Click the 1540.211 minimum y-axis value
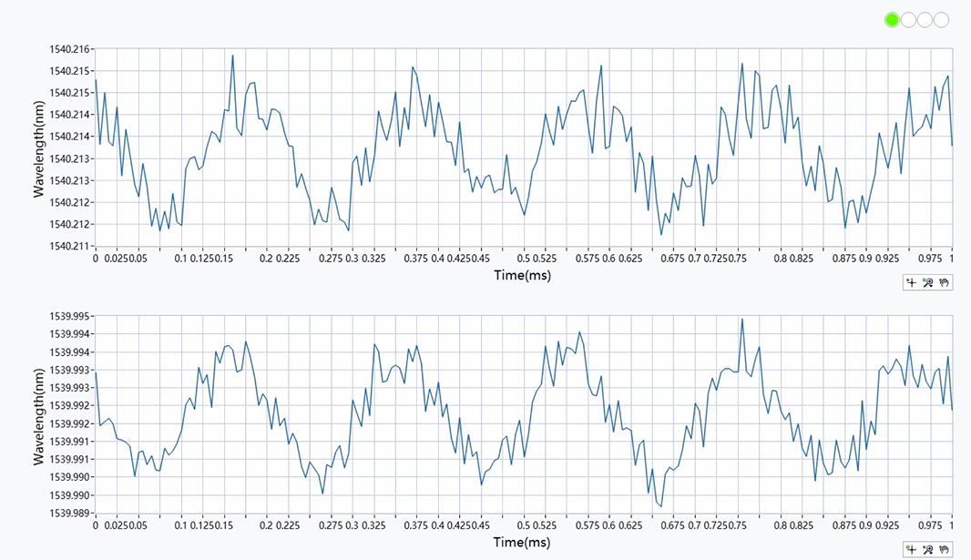Screen dimensions: 971x560 coord(69,246)
